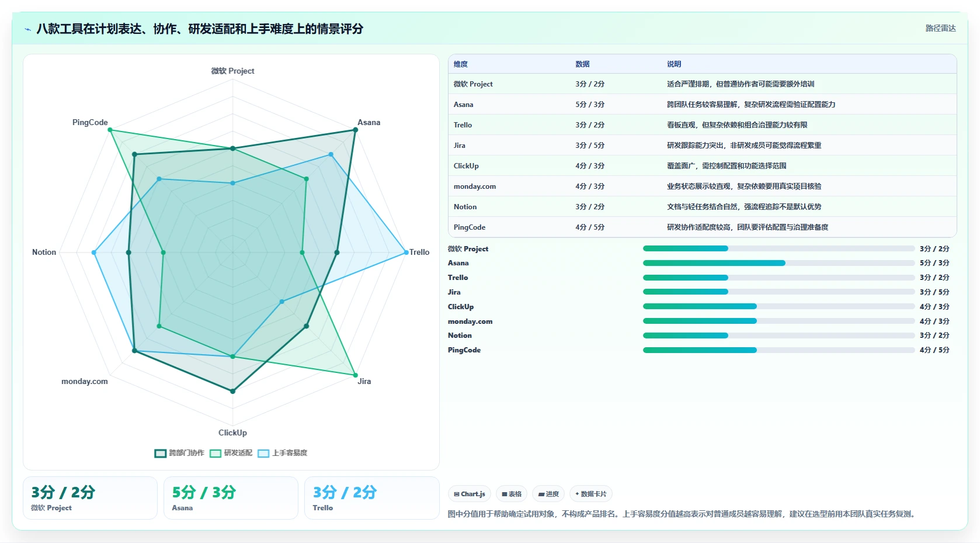Select the Trello table row name
This screenshot has width=980, height=543.
coord(463,125)
